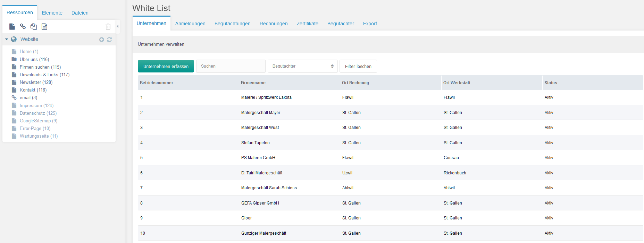Click the Filter löschen button
644x243 pixels.
coord(358,66)
